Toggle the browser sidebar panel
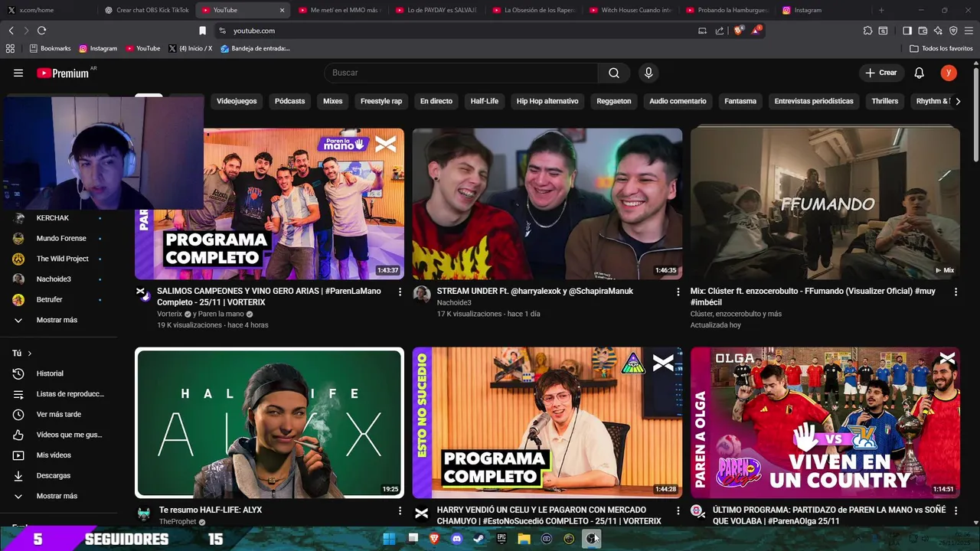Viewport: 980px width, 551px height. [907, 31]
